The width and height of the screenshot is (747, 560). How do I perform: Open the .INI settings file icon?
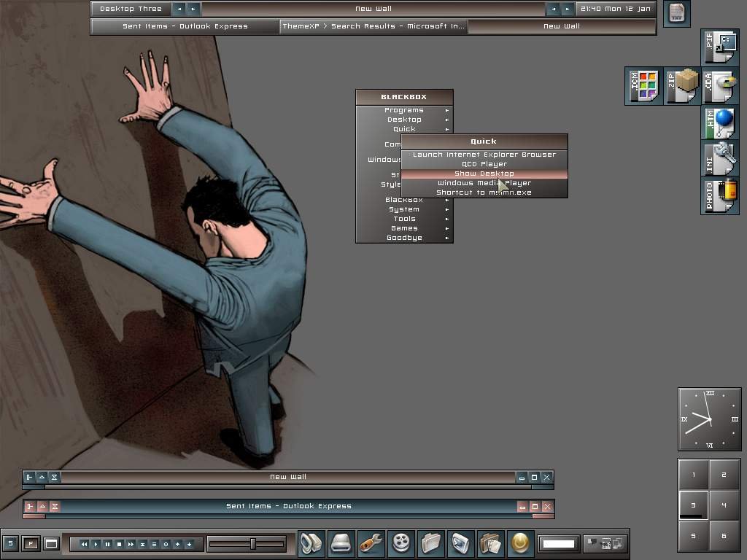tap(720, 159)
